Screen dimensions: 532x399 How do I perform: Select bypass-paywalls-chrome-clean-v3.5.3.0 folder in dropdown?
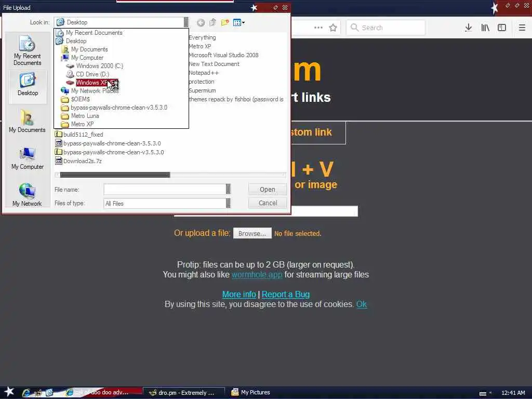(x=119, y=108)
